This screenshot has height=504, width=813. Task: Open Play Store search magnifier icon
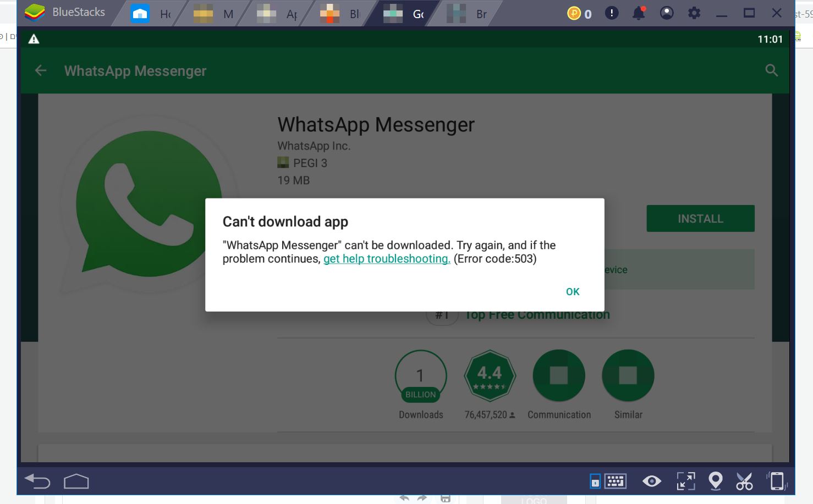pyautogui.click(x=772, y=70)
